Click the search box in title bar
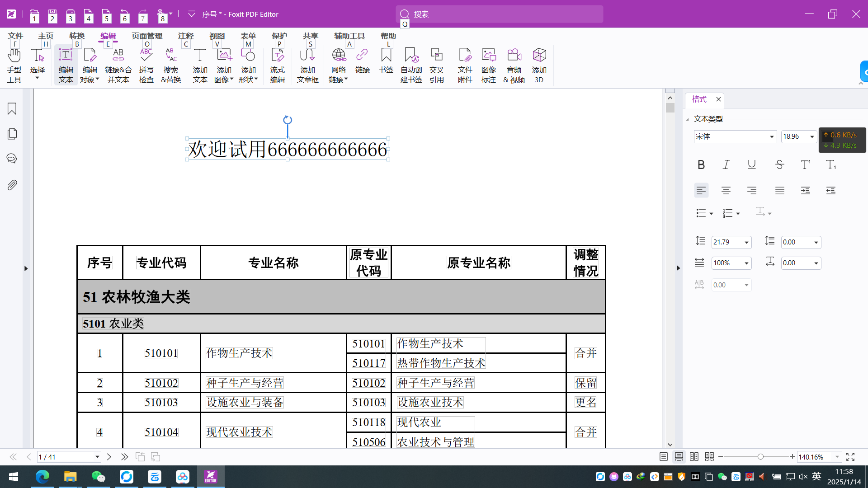868x488 pixels. (x=499, y=14)
